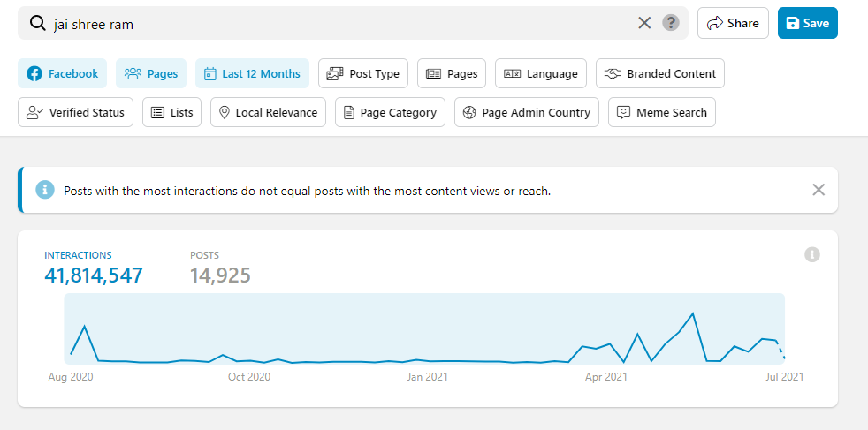The width and height of the screenshot is (868, 430).
Task: Click the chart info icon
Action: [811, 254]
